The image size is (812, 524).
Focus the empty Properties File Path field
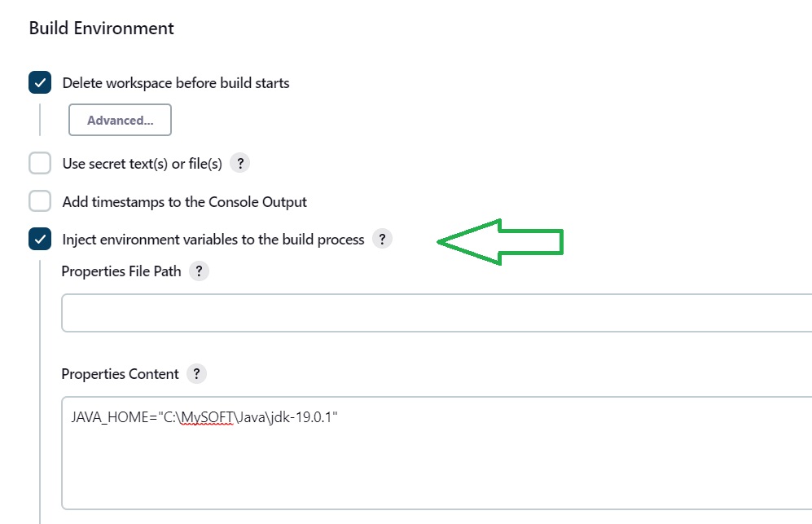pos(437,313)
